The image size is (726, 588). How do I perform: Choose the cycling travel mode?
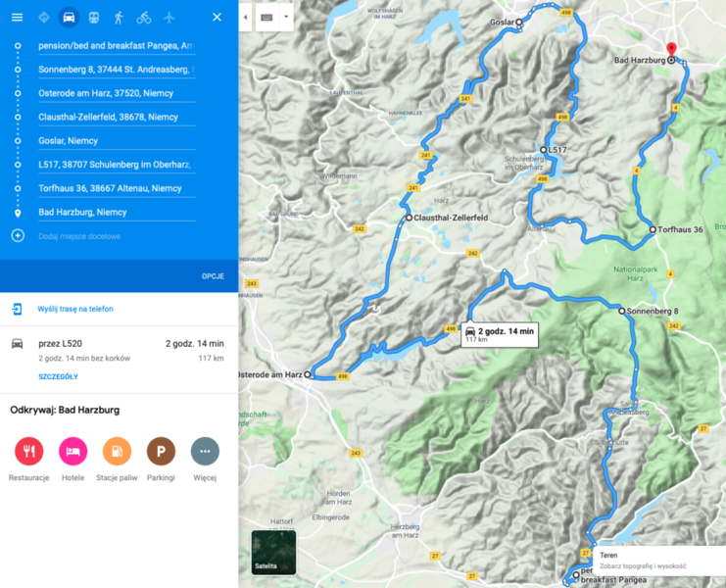coord(144,18)
